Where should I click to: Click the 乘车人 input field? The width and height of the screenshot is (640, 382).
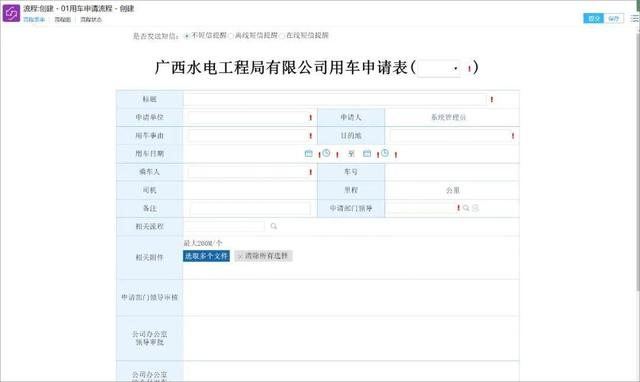point(247,172)
